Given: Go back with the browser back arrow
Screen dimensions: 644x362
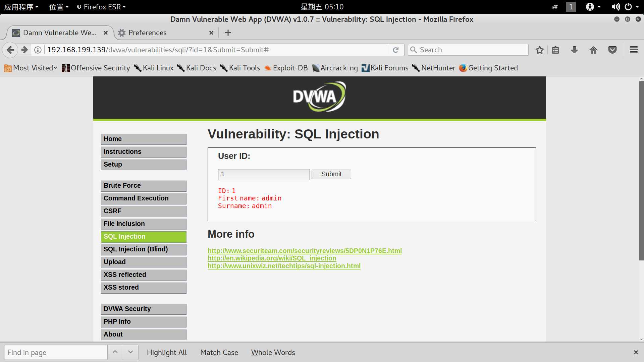Looking at the screenshot, I should click(x=10, y=50).
